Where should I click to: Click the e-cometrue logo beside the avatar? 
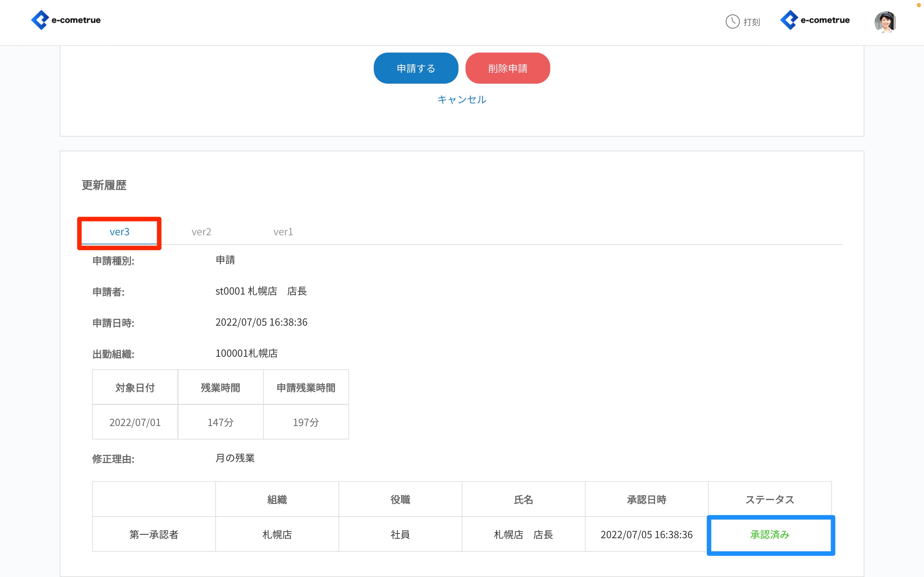pos(815,20)
